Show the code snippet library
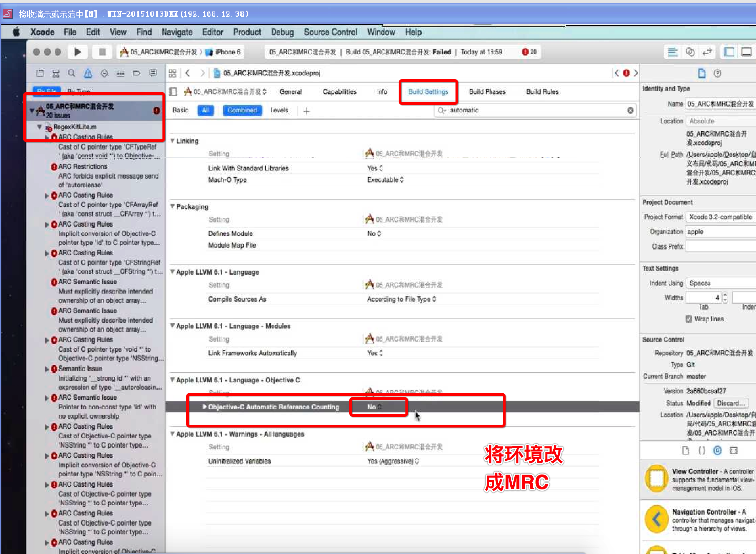Viewport: 756px width, 554px height. (702, 451)
